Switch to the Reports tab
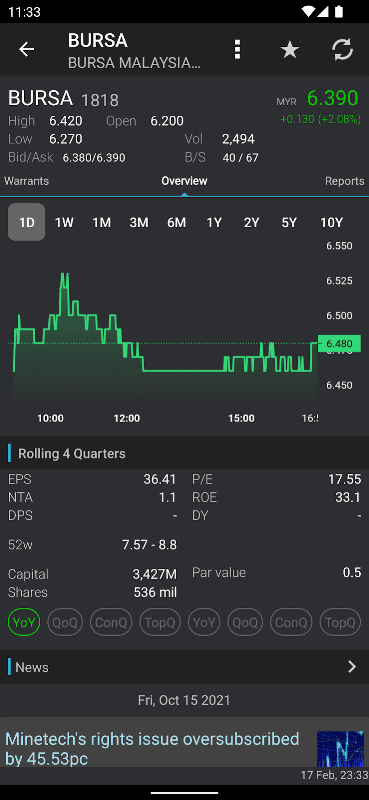Image resolution: width=369 pixels, height=800 pixels. 345,181
